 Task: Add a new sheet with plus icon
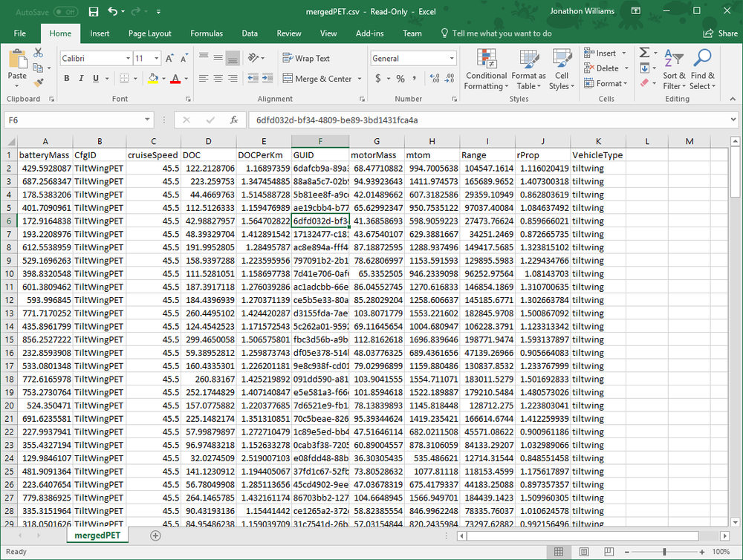(x=155, y=535)
